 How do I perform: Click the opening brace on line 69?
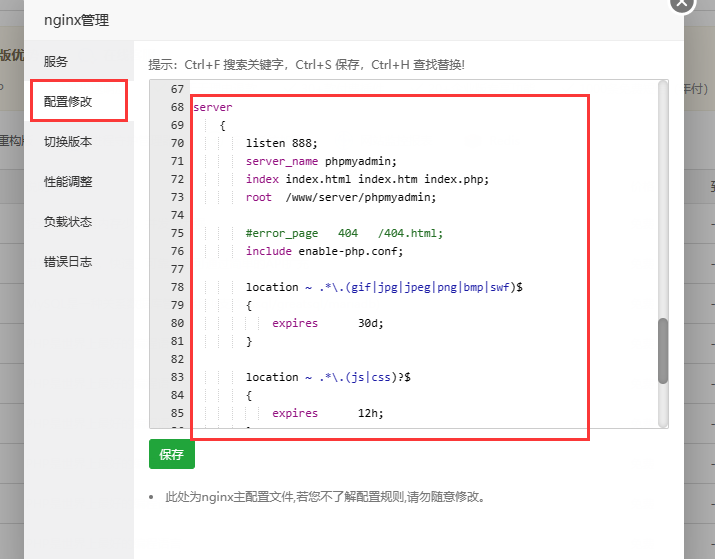pyautogui.click(x=223, y=125)
